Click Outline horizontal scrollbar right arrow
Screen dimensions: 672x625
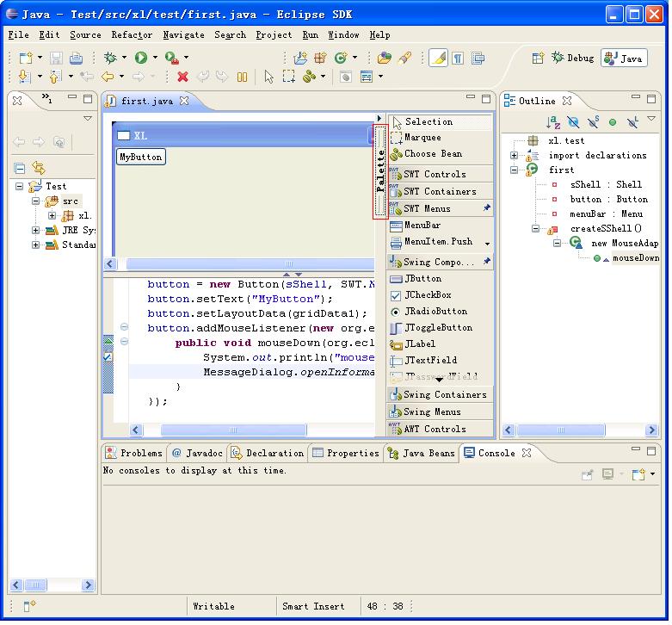point(651,430)
